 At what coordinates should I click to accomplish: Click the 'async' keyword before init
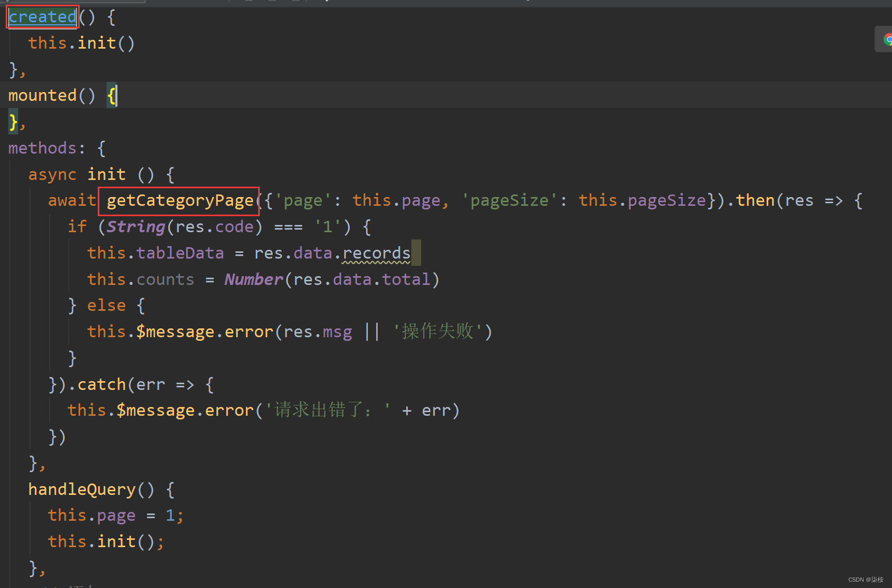click(52, 175)
